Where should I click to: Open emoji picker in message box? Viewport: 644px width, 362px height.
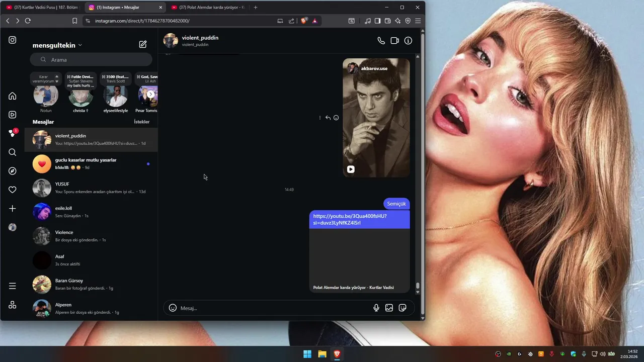[173, 308]
